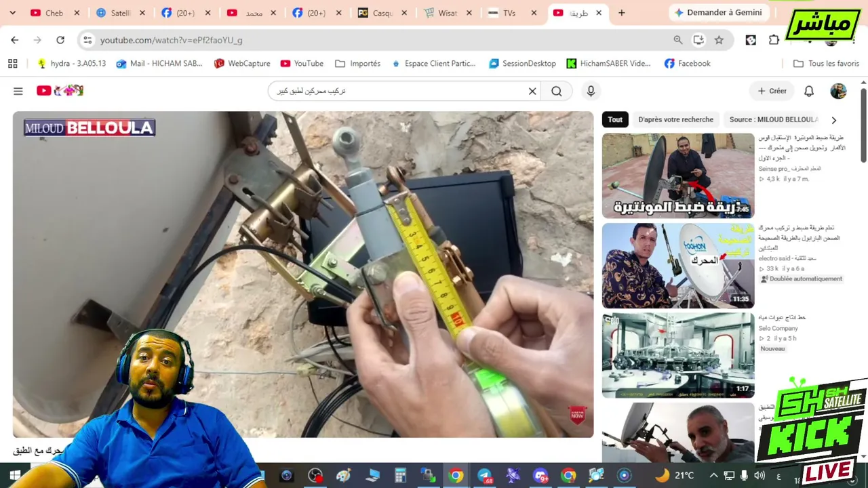Image resolution: width=868 pixels, height=488 pixels.
Task: Click the Selo Company channel name
Action: click(778, 328)
